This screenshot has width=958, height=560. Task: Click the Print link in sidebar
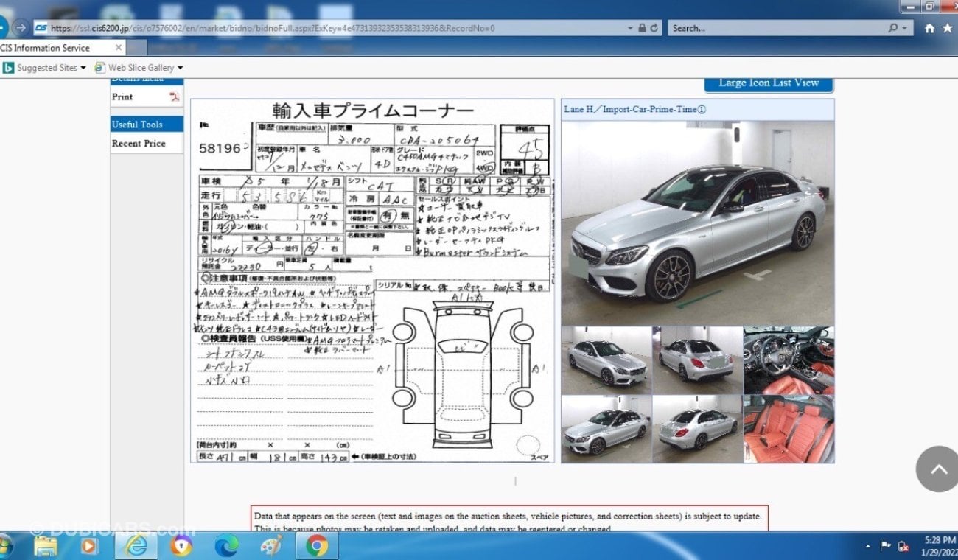click(122, 97)
